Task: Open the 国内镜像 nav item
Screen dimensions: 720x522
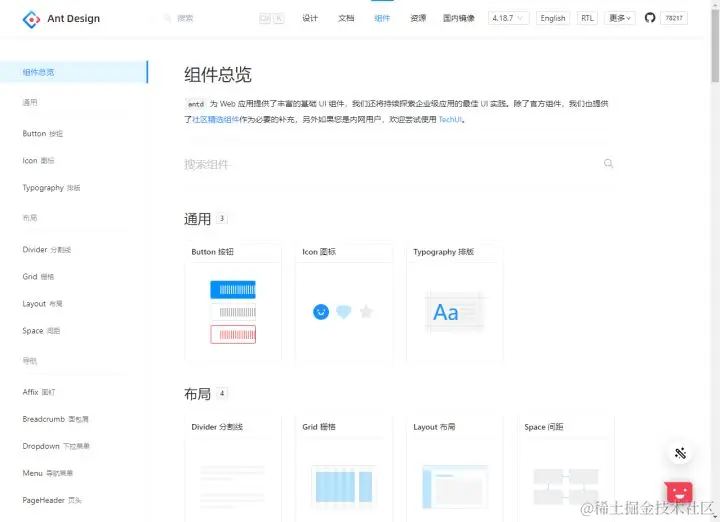Action: tap(458, 18)
